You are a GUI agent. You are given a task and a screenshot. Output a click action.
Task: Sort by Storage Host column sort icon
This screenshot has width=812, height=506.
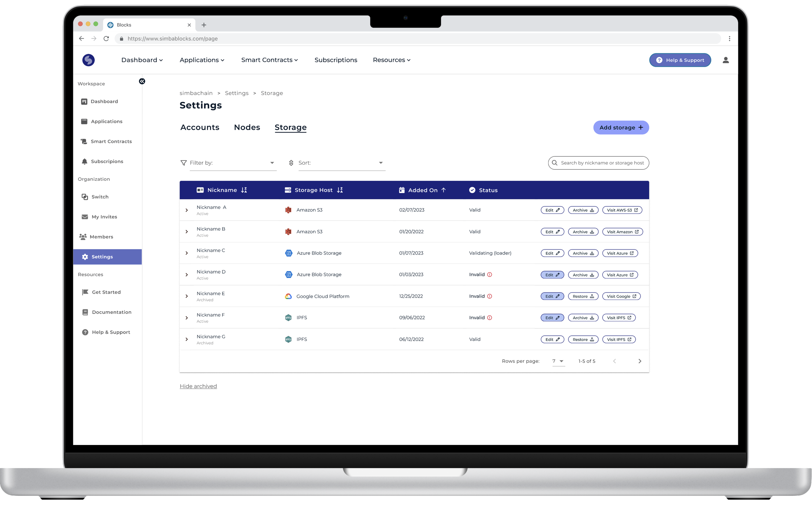pyautogui.click(x=340, y=190)
